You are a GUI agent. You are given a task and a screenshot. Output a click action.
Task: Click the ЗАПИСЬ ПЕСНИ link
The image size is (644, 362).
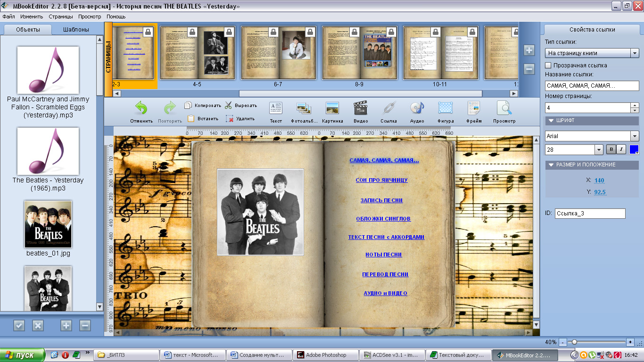point(381,200)
